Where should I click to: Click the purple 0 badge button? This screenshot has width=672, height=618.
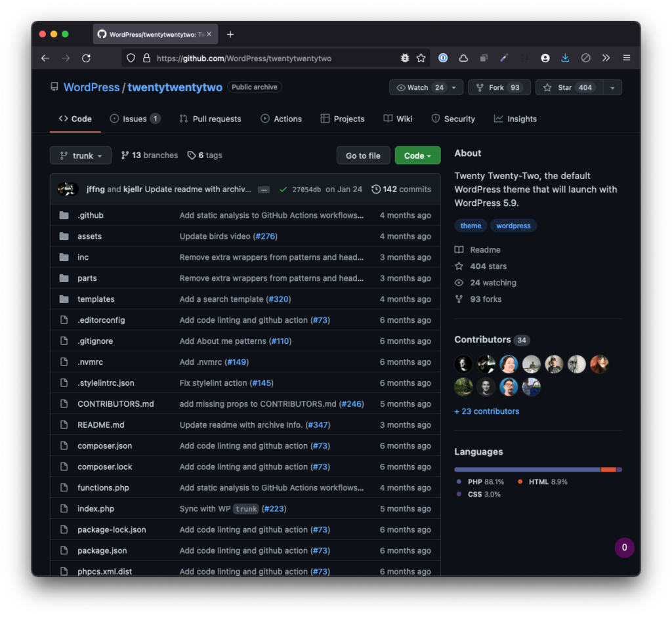coord(625,547)
